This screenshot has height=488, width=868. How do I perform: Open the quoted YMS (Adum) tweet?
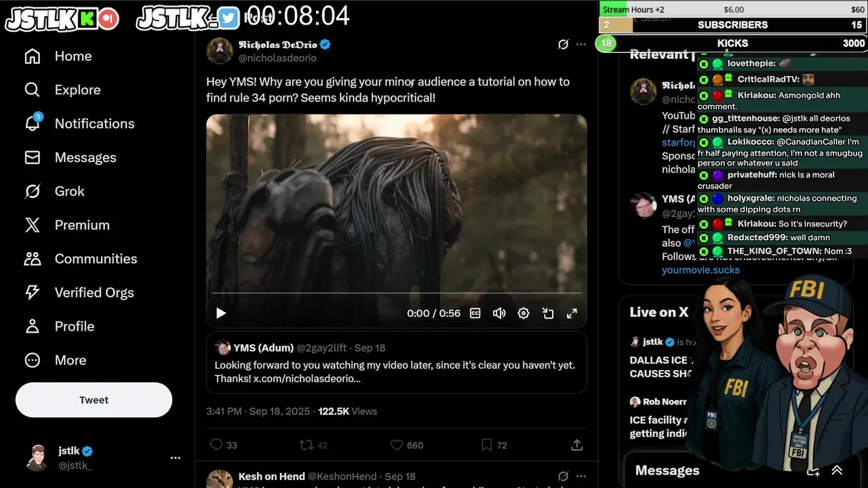(x=396, y=363)
